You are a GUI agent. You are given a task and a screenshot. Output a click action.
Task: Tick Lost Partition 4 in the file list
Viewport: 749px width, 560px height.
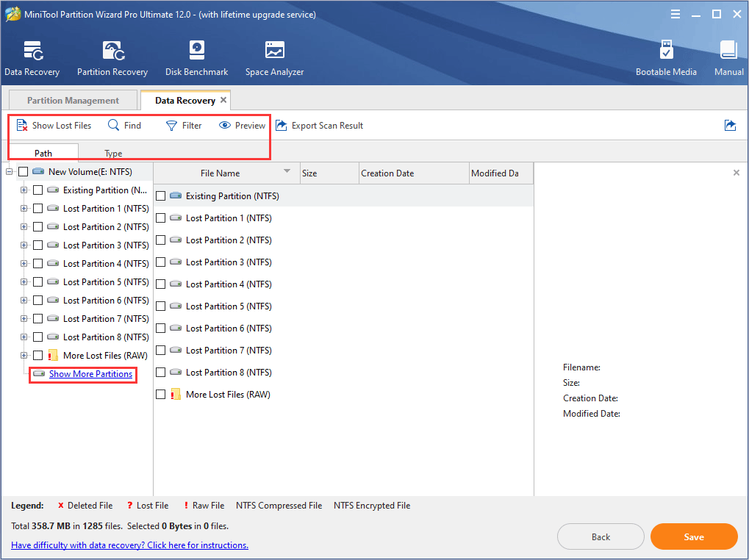pyautogui.click(x=160, y=284)
